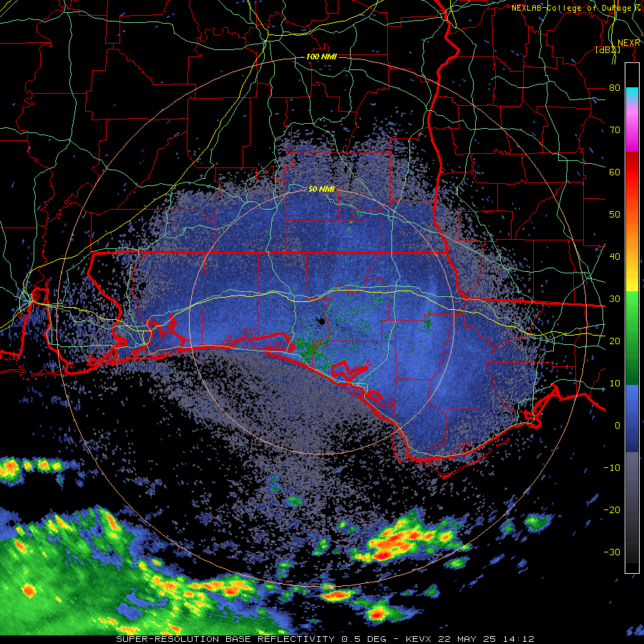Image resolution: width=644 pixels, height=644 pixels.
Task: Click the 40 value on the dBZ scale
Action: coord(615,257)
